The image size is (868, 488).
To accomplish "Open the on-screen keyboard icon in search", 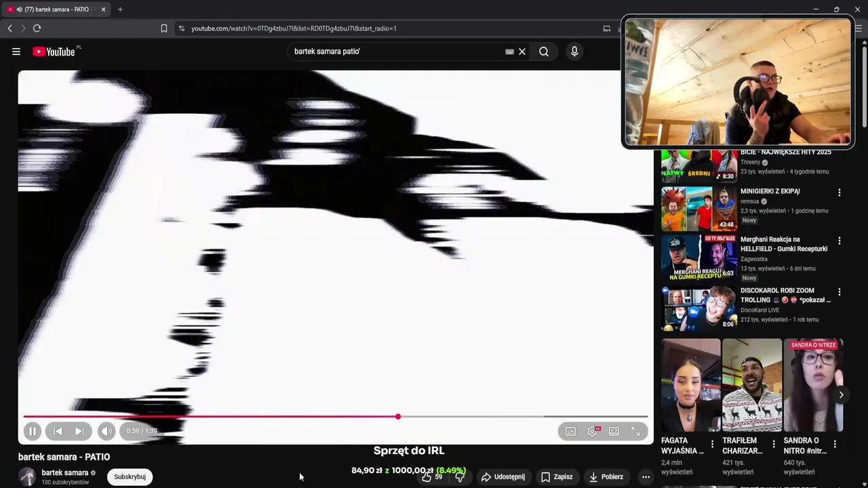I will pyautogui.click(x=510, y=52).
